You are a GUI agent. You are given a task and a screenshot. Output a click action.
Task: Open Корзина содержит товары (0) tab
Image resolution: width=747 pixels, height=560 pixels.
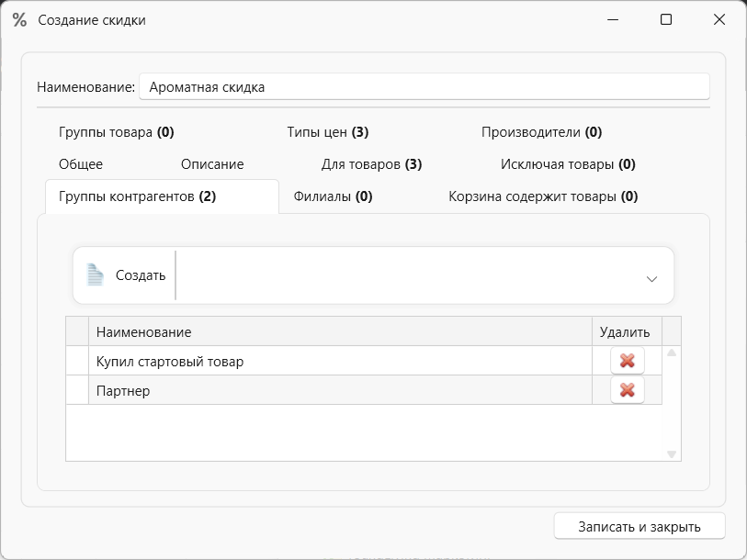543,196
